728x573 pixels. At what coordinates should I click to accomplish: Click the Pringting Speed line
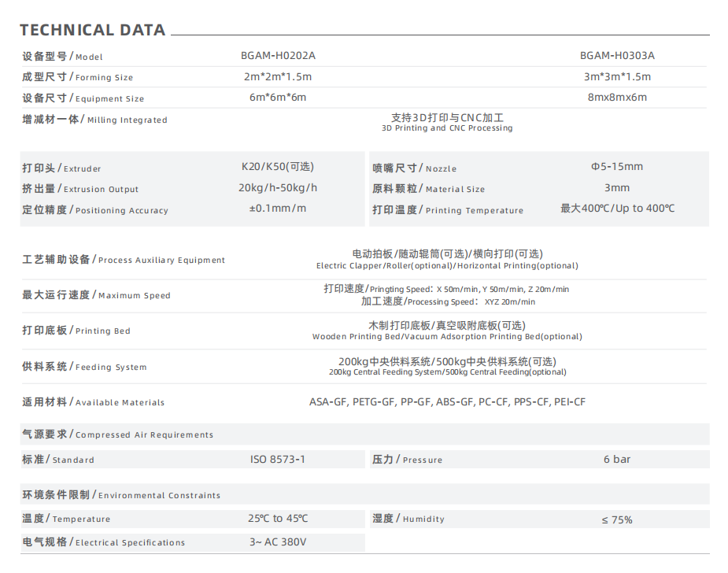point(446,289)
